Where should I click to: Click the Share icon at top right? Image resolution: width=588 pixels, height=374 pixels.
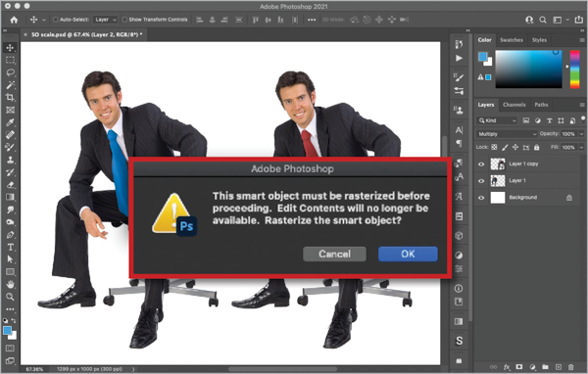coord(579,20)
